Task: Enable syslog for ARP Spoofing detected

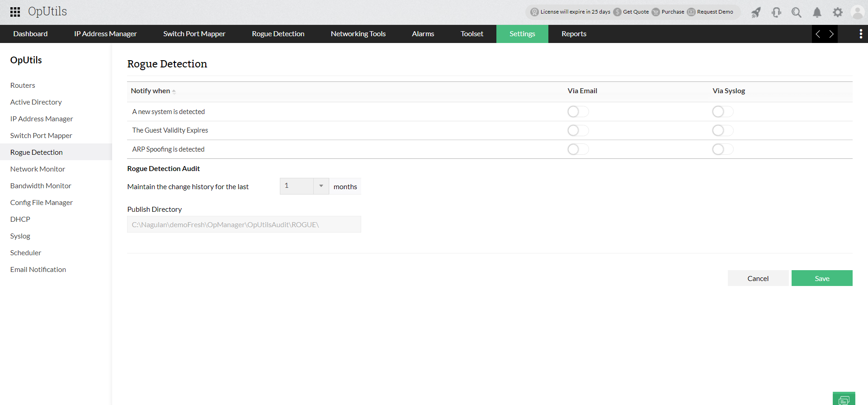Action: pos(722,149)
